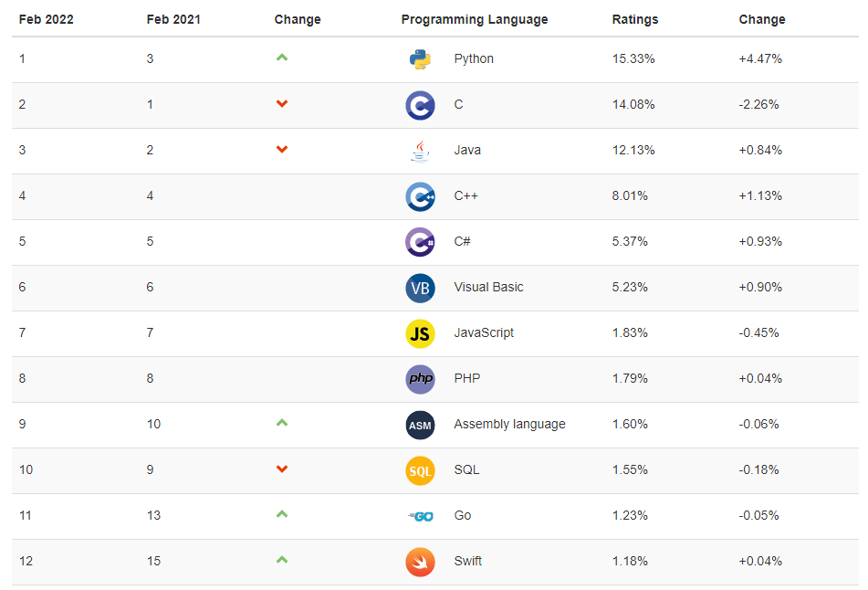This screenshot has height=590, width=868.
Task: Click the Assembly language ASM icon
Action: click(x=420, y=425)
